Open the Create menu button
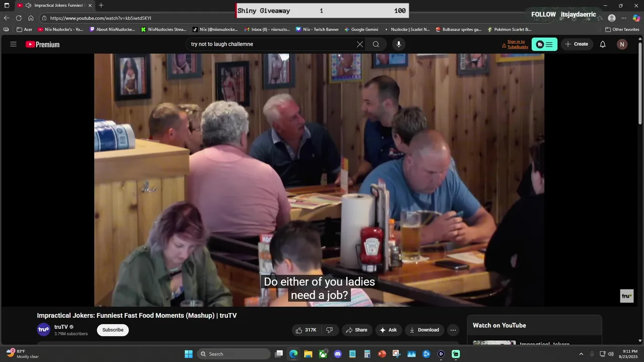Image resolution: width=644 pixels, height=362 pixels. click(577, 44)
